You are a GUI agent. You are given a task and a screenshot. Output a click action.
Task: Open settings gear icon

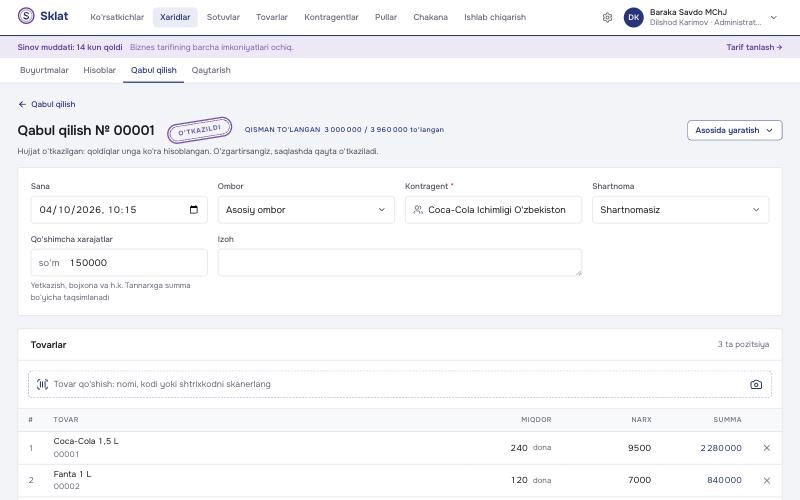607,17
